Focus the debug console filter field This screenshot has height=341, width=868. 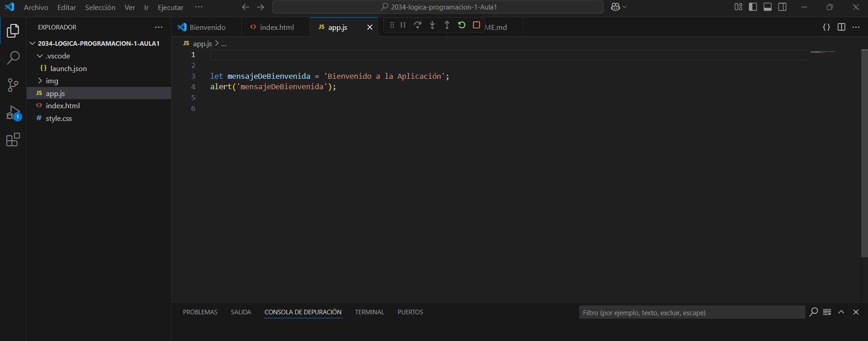(x=692, y=312)
